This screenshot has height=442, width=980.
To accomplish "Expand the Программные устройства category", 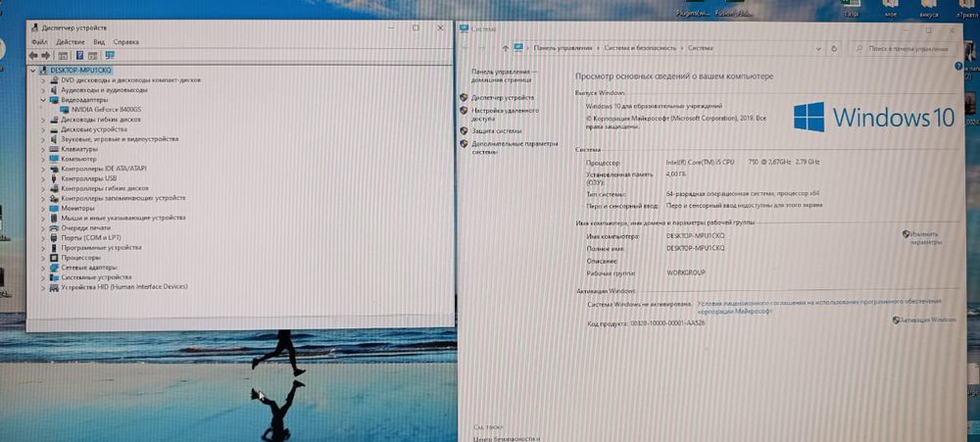I will 43,248.
